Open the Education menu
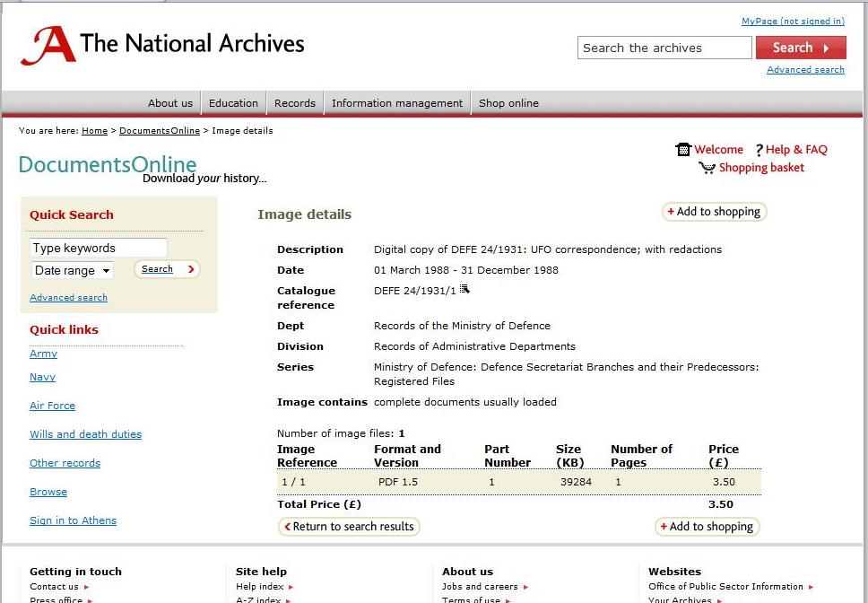This screenshot has width=868, height=603. (233, 103)
